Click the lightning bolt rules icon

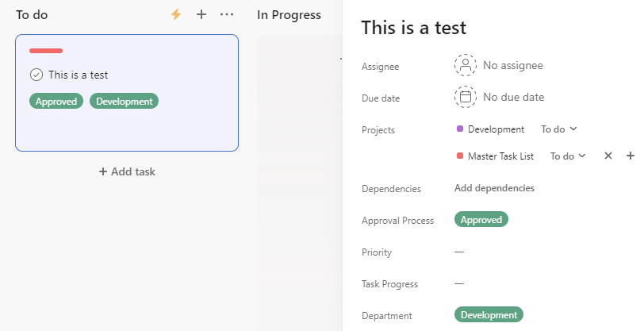[x=176, y=14]
